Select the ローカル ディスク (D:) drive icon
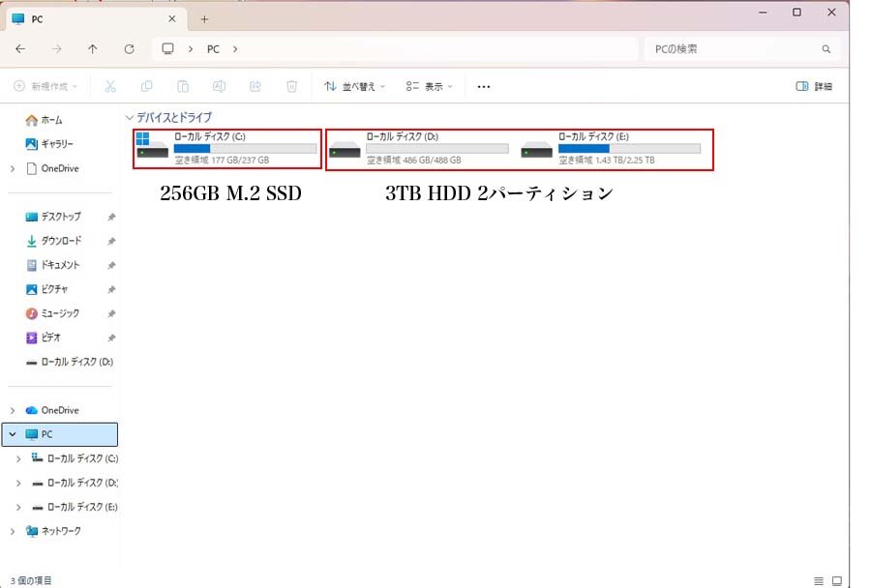Viewport: 871px width, 588px height. tap(345, 151)
